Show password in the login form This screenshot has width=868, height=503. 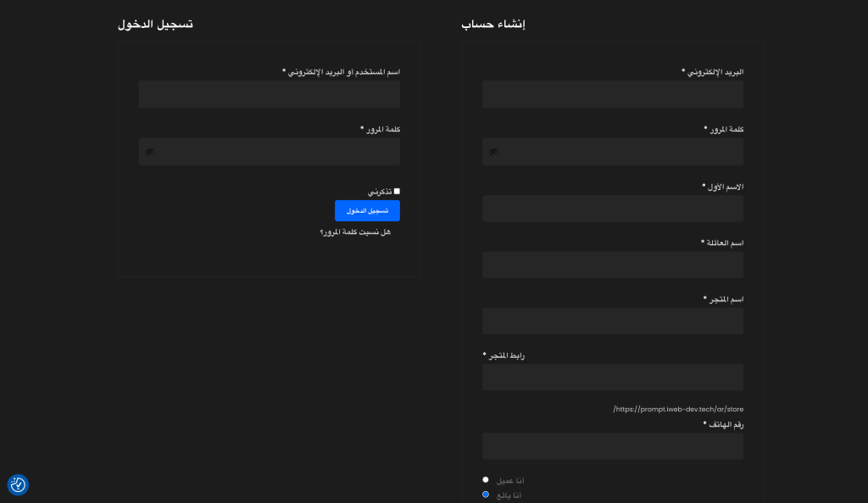pyautogui.click(x=150, y=152)
